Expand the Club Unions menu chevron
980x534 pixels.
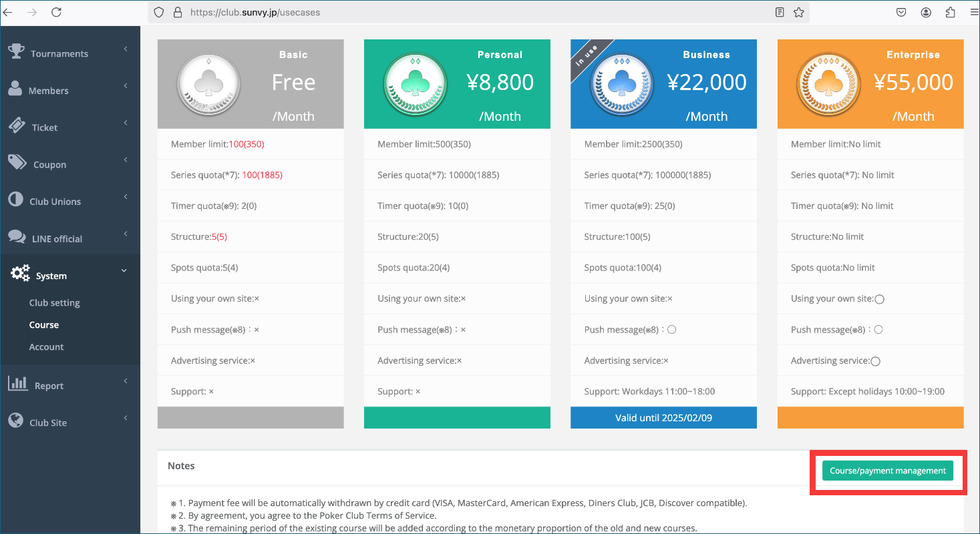(126, 197)
